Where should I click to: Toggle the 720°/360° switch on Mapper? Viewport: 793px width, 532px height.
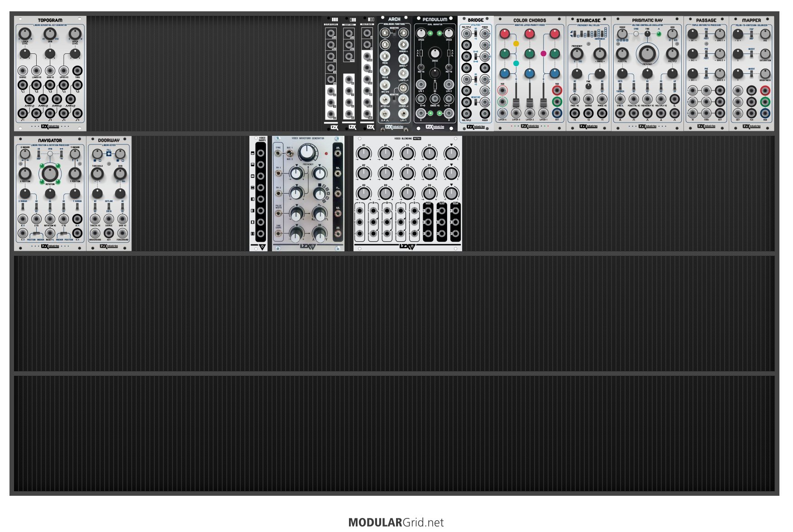coord(751,34)
